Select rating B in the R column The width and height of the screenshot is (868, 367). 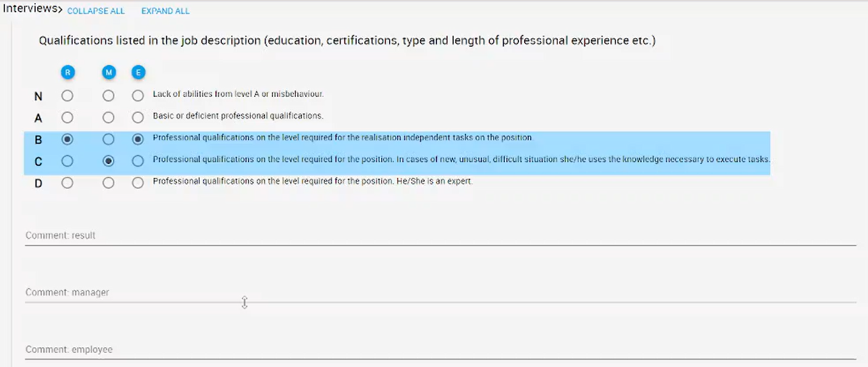tap(67, 139)
